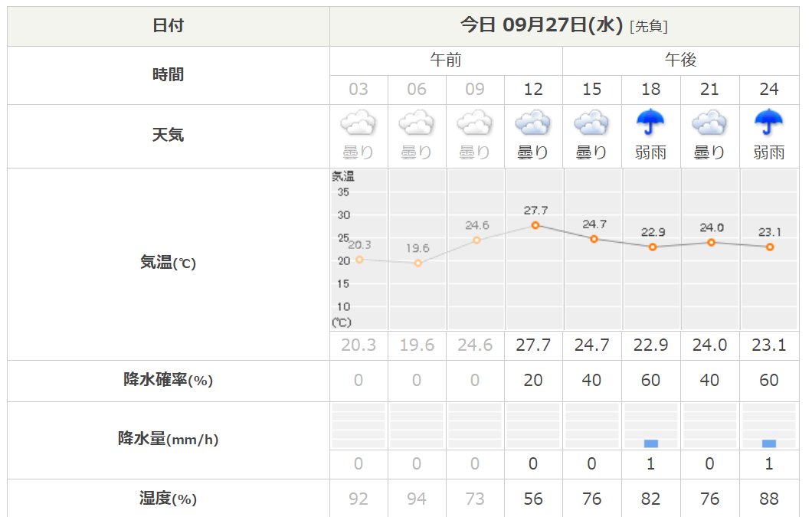
Task: Click the 20 precipitation probability cell
Action: point(533,381)
